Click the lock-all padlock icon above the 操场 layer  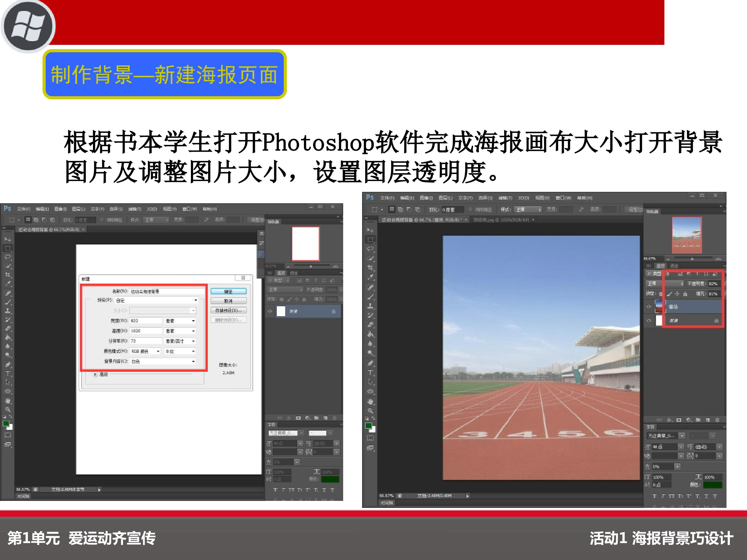[x=685, y=294]
